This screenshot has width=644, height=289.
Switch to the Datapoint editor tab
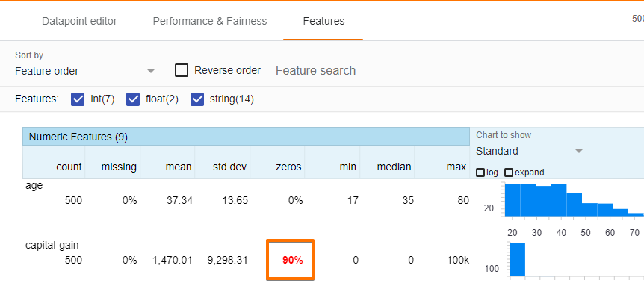click(79, 21)
